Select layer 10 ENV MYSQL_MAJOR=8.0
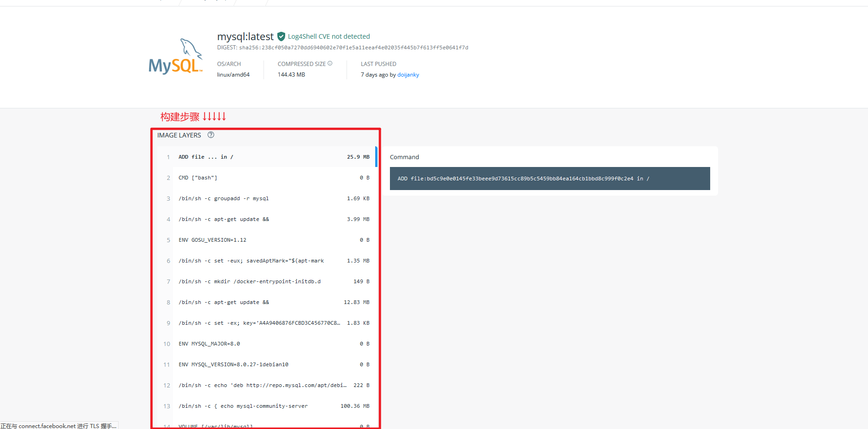Screen dimensions: 868x429 267,344
